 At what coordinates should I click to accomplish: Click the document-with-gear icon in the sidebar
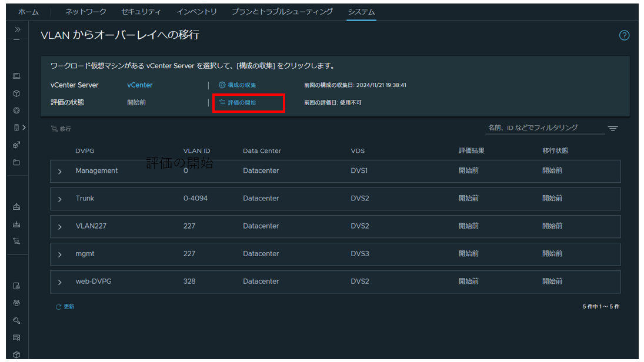[16, 286]
